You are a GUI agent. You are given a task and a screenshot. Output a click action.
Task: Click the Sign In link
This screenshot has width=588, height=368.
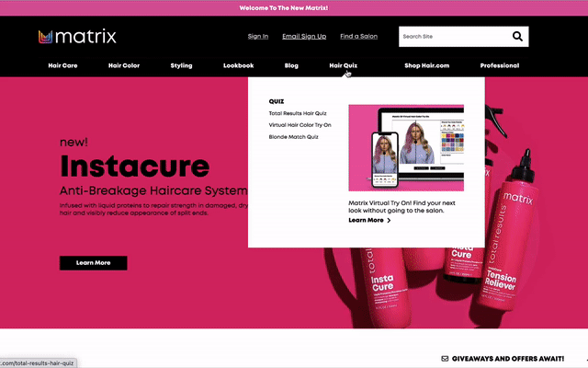click(258, 37)
